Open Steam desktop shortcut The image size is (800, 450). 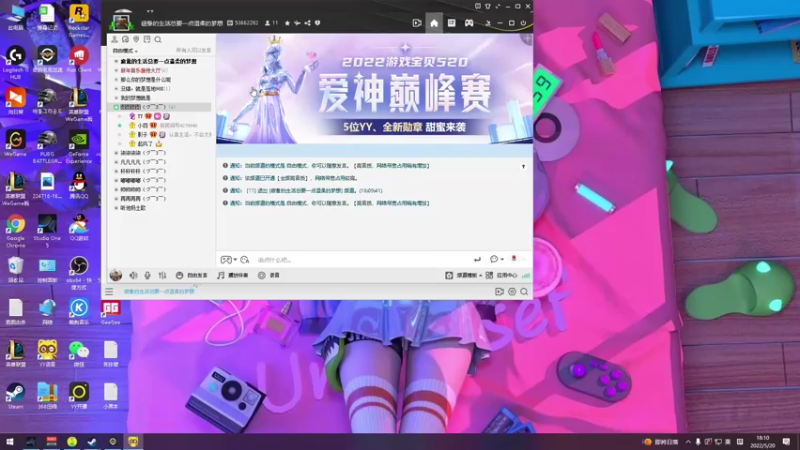(x=15, y=396)
